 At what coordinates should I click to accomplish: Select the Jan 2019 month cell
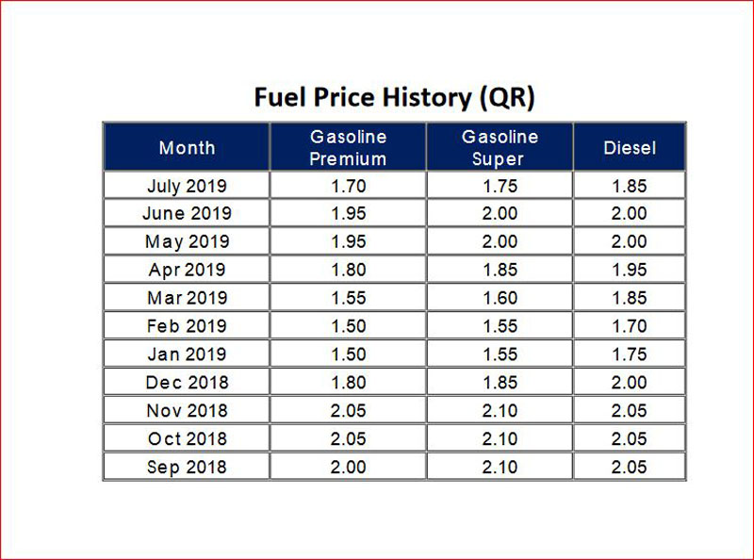pyautogui.click(x=187, y=354)
